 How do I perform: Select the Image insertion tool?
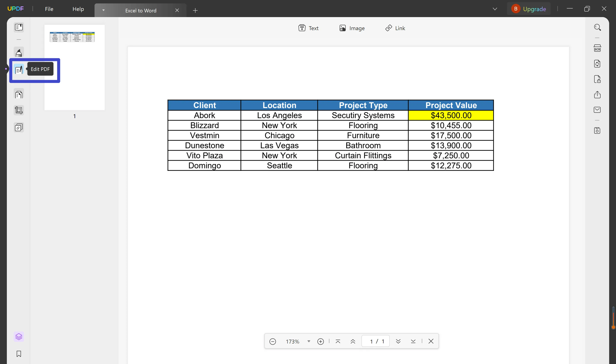click(352, 28)
